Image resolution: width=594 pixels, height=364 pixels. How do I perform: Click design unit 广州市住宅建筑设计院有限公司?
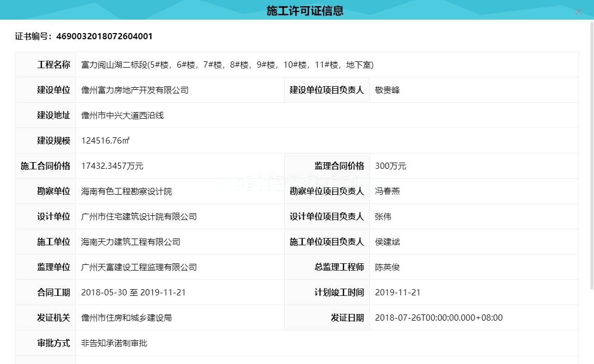coord(139,216)
